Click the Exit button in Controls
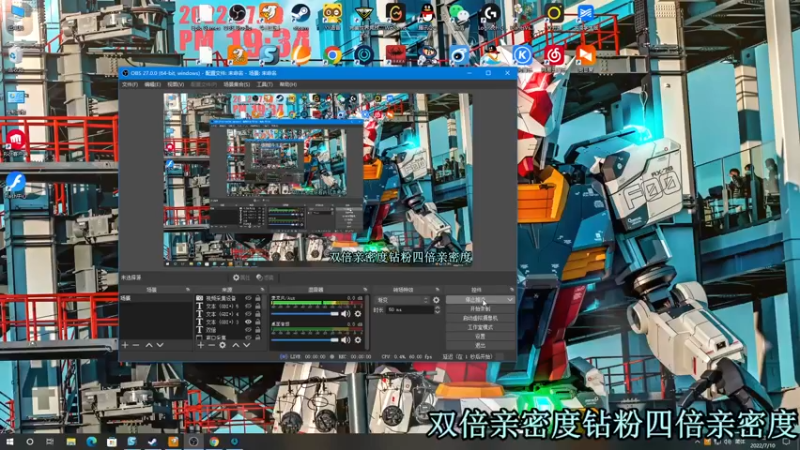This screenshot has width=800, height=450. (x=480, y=345)
